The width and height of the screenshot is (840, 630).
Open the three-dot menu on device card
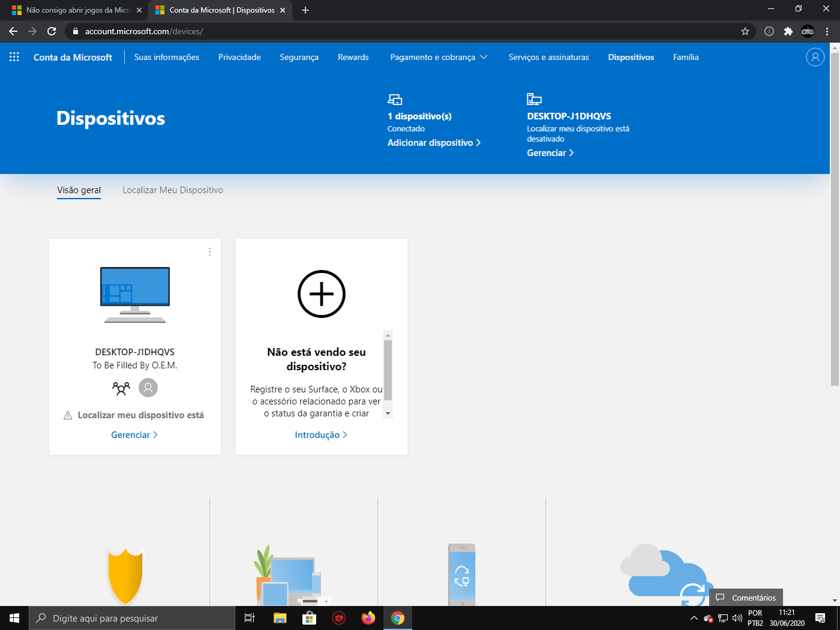(210, 252)
